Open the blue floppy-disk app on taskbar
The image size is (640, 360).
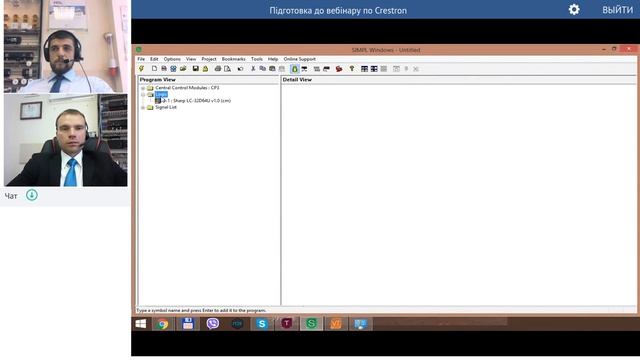(x=188, y=324)
